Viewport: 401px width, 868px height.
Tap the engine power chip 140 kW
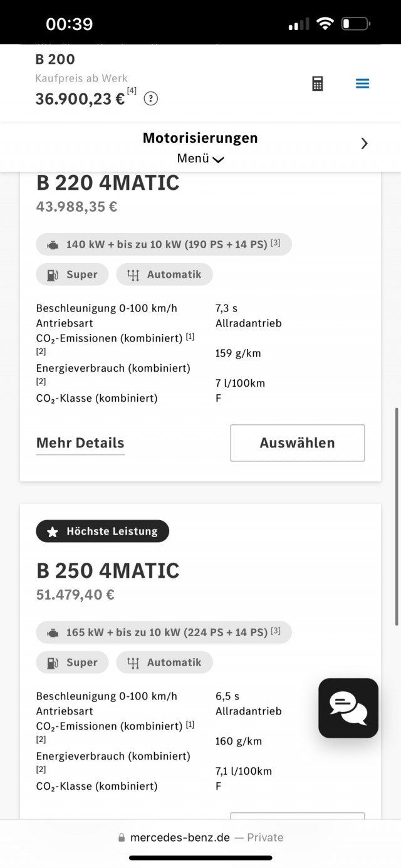(x=164, y=244)
